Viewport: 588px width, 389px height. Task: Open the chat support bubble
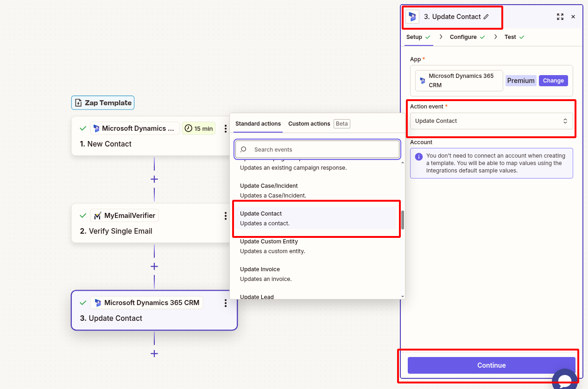[565, 379]
